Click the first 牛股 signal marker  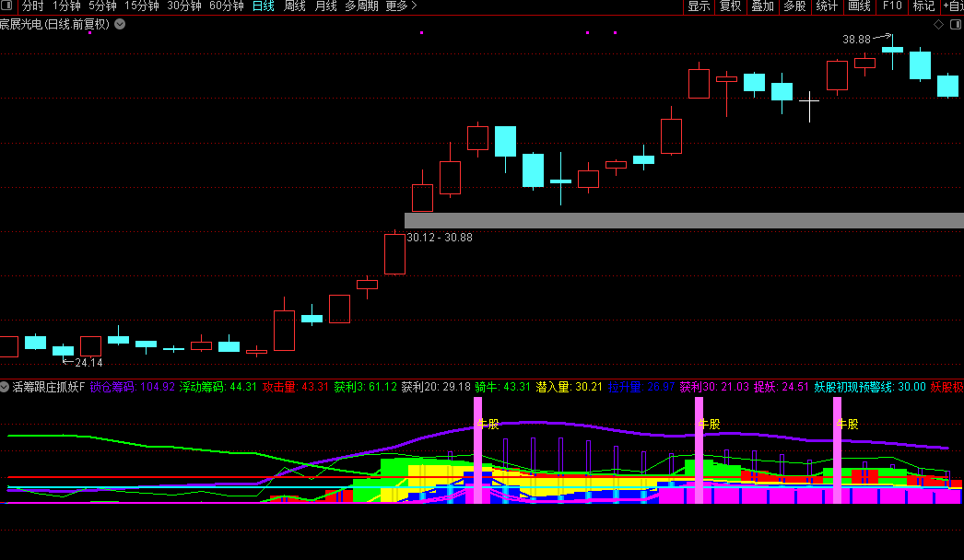[488, 425]
